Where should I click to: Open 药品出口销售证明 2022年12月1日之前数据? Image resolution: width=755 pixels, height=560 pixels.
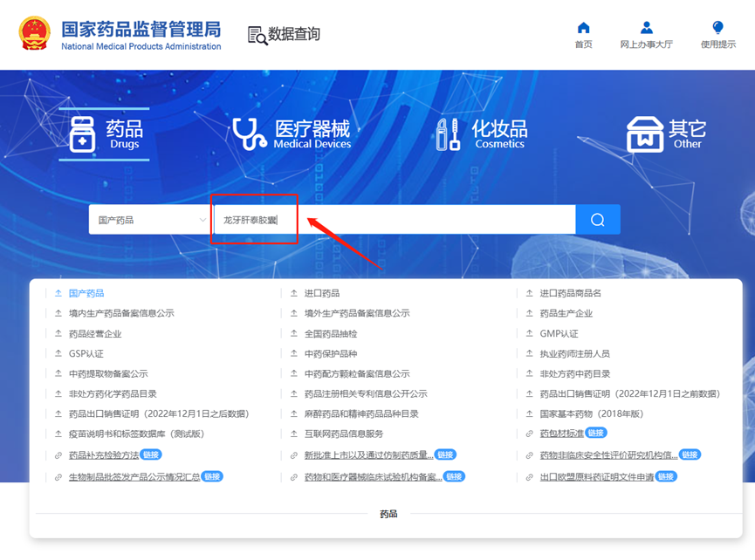(630, 394)
